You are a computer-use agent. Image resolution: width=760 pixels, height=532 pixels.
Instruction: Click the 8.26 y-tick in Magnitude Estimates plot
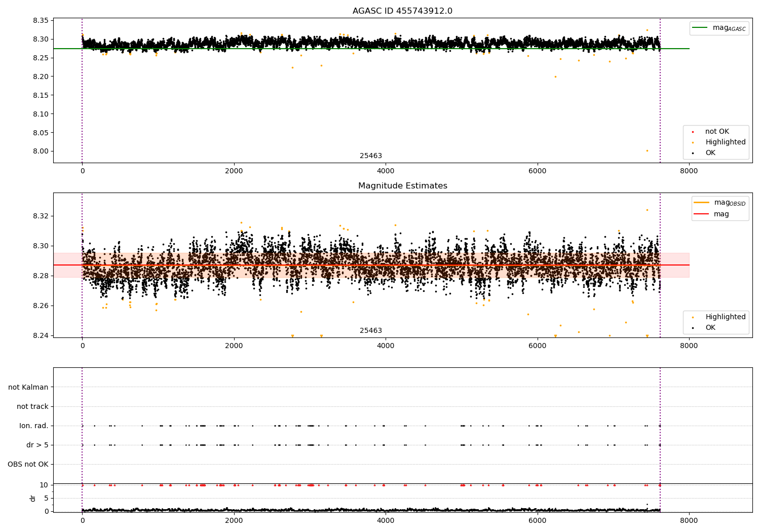point(41,306)
